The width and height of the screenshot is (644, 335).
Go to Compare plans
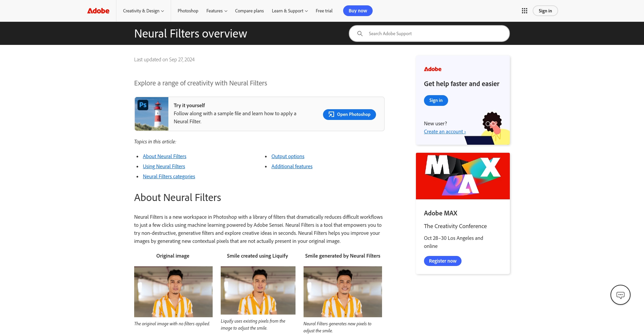[x=249, y=11]
